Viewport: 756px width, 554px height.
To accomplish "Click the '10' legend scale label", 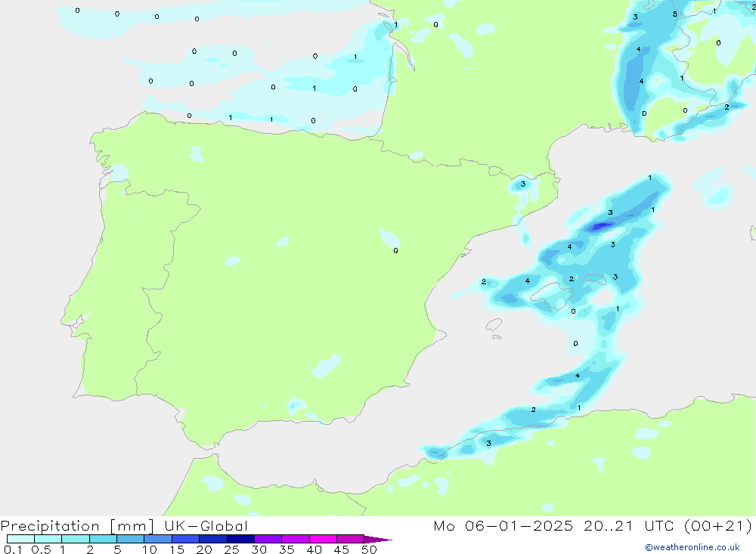I will (x=150, y=549).
